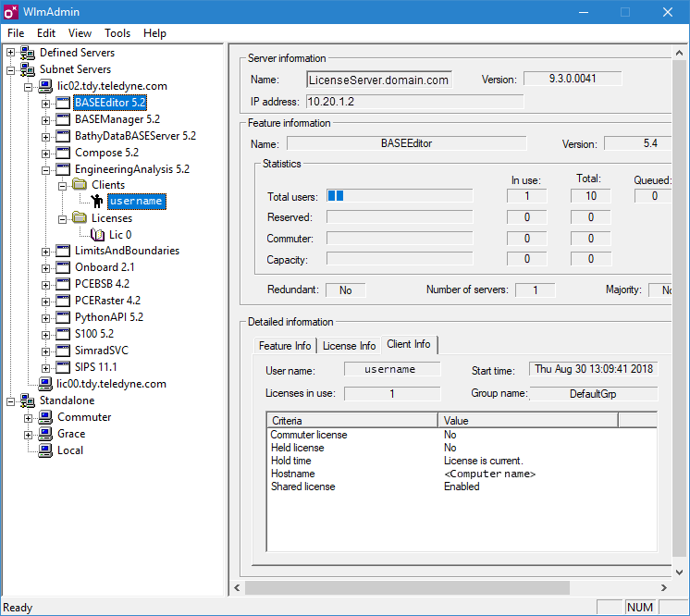Open the Tools menu

tap(117, 32)
